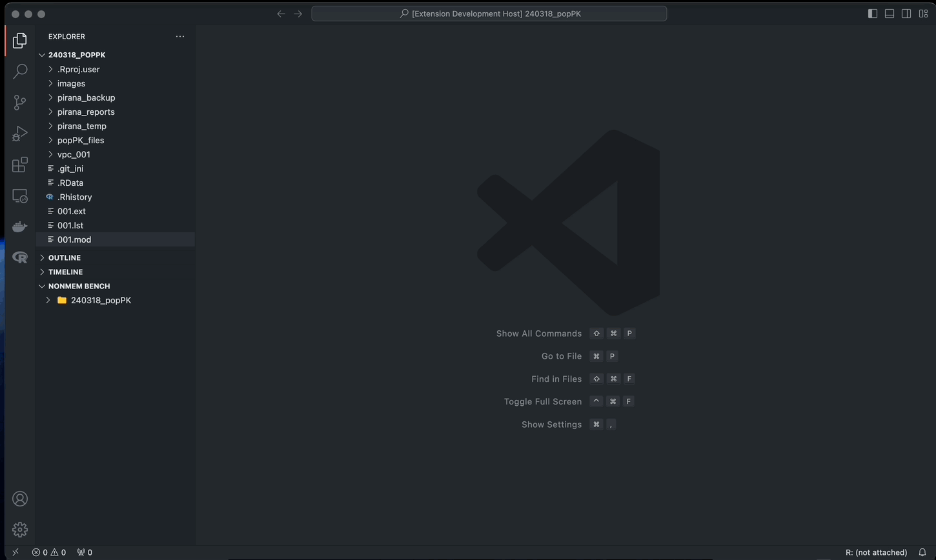The width and height of the screenshot is (936, 560).
Task: Open Explorer views and more actions menu
Action: pyautogui.click(x=180, y=36)
